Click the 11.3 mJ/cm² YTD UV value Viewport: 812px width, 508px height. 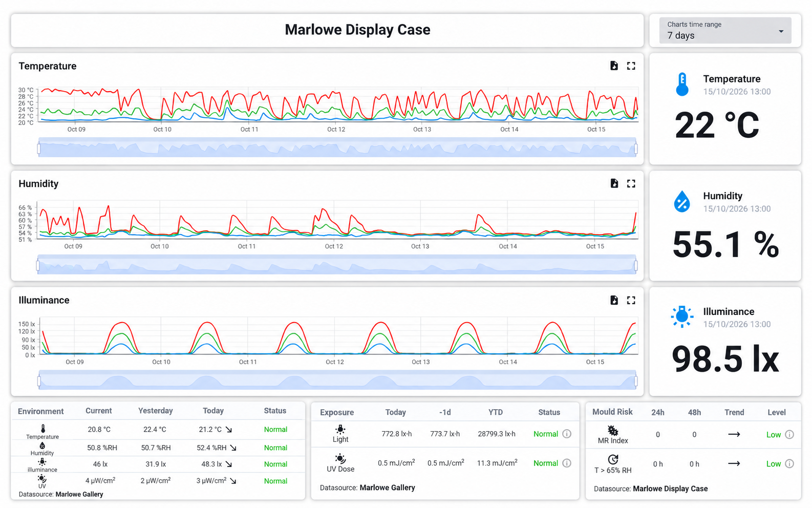point(497,463)
